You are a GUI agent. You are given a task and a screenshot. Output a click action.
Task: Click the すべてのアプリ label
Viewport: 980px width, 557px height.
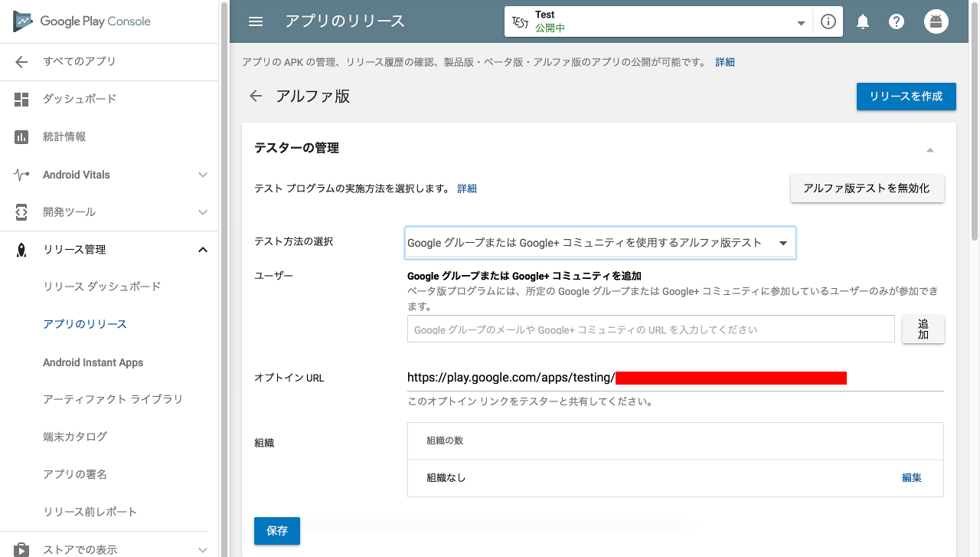[80, 62]
